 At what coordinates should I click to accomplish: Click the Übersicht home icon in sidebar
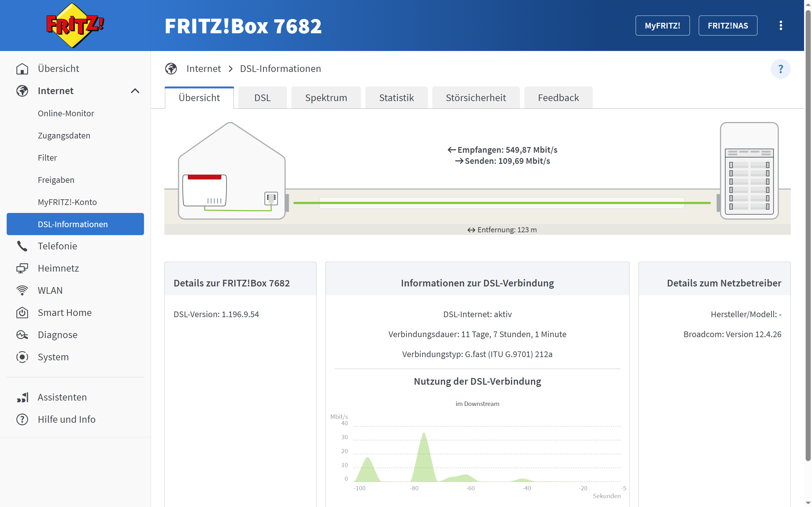pos(22,69)
